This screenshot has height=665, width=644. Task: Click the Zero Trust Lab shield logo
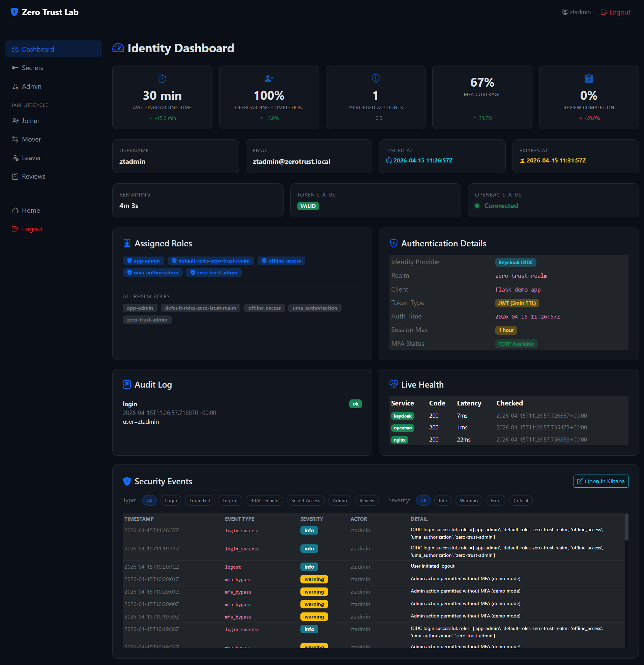(x=14, y=12)
